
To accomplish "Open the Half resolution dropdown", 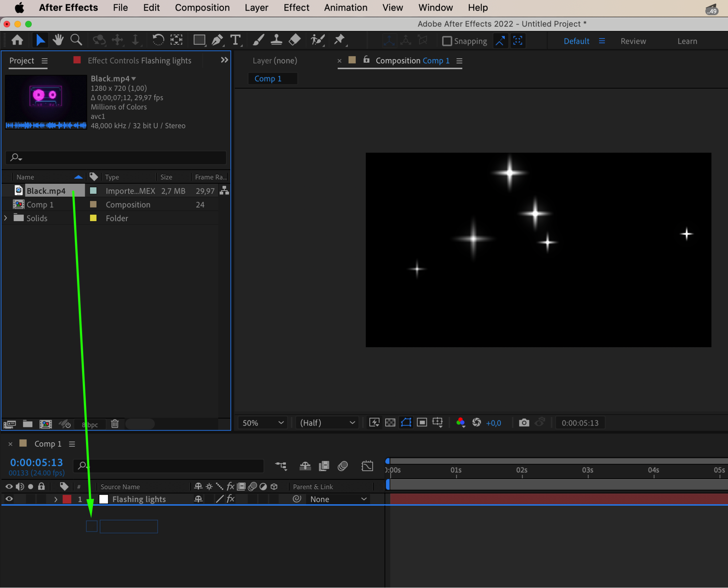I will (327, 423).
